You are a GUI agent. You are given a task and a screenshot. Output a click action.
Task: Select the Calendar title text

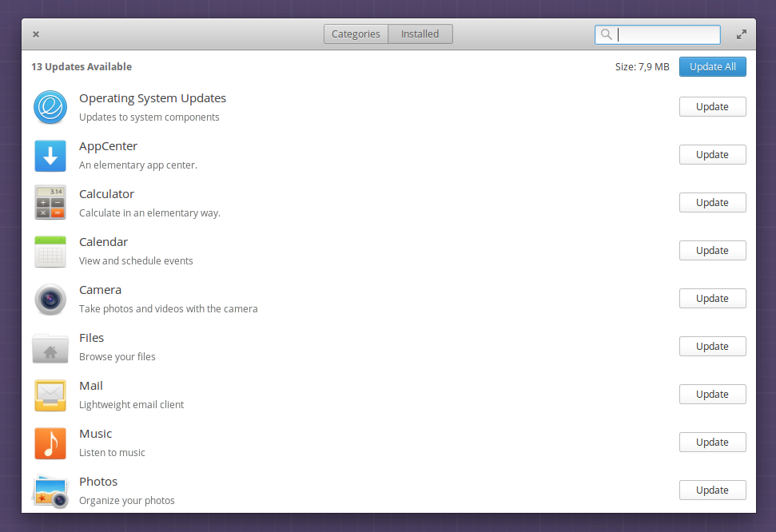pyautogui.click(x=103, y=242)
